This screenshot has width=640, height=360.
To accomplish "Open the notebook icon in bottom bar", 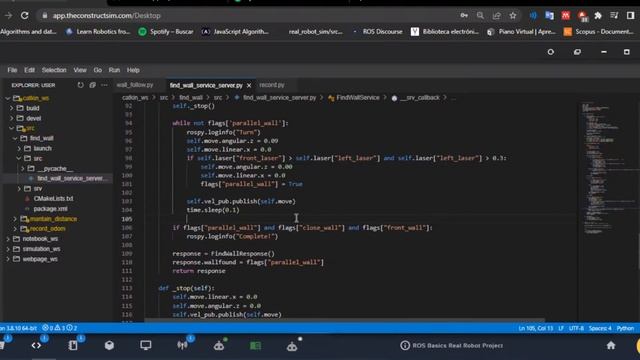I will pos(73,345).
